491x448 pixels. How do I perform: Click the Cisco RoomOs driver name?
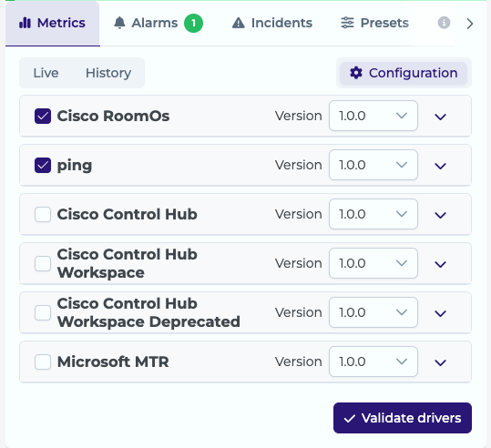113,117
